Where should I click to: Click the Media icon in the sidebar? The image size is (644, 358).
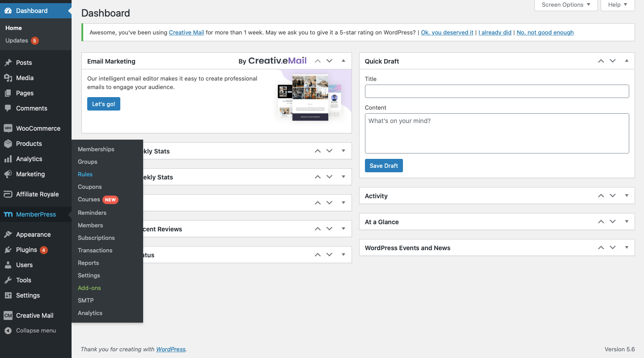[x=8, y=78]
